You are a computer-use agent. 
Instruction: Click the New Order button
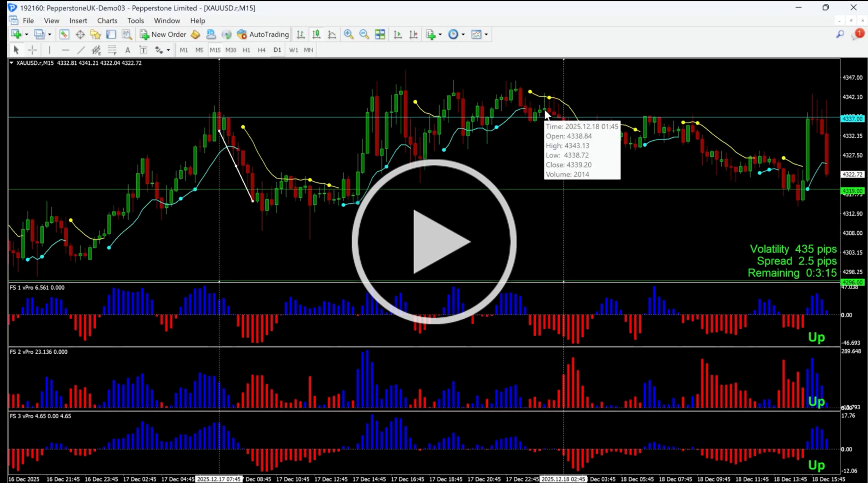(x=163, y=34)
